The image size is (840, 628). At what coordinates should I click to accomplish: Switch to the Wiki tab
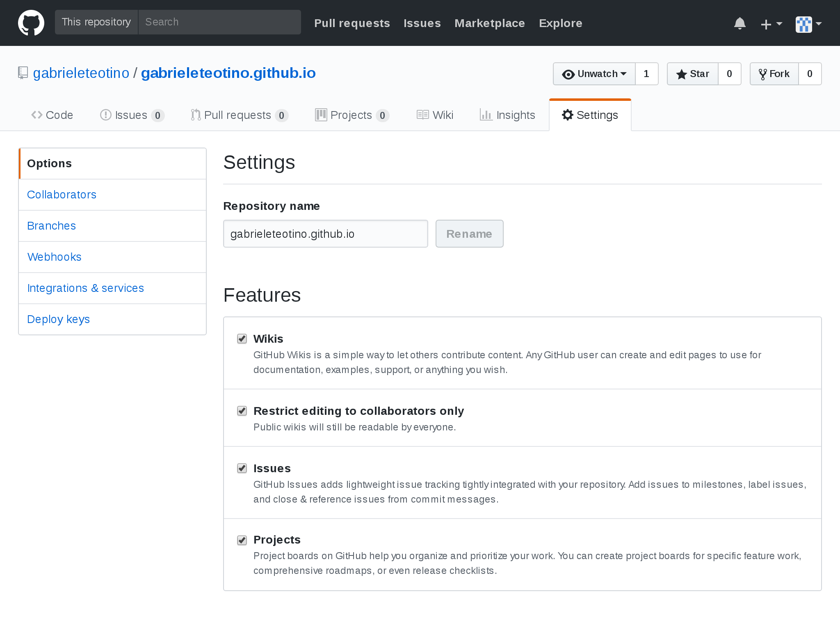pos(435,115)
